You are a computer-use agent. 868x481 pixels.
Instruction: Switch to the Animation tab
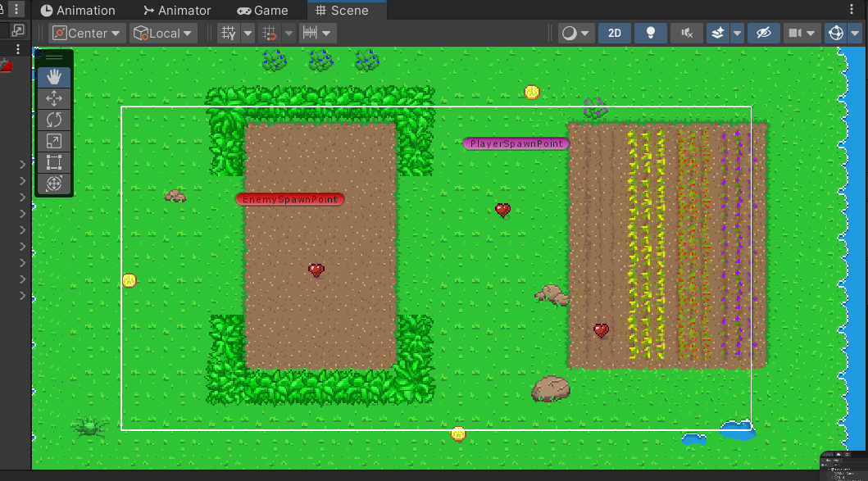(x=78, y=11)
